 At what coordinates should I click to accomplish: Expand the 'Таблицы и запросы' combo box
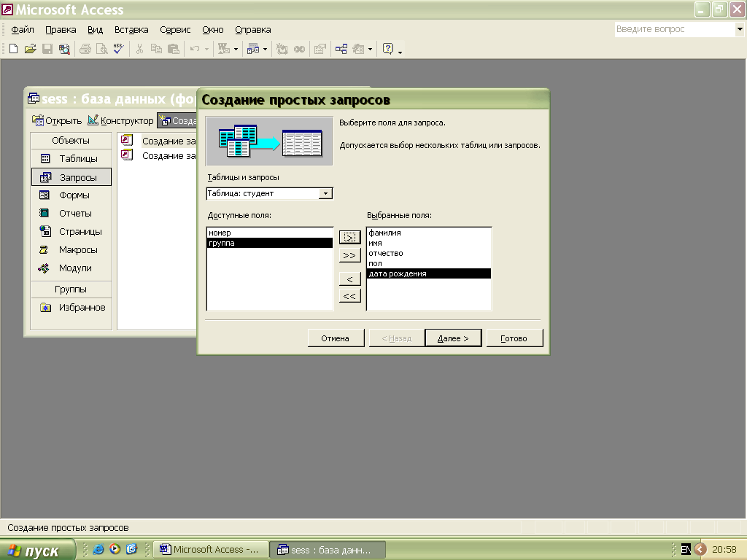click(x=326, y=193)
